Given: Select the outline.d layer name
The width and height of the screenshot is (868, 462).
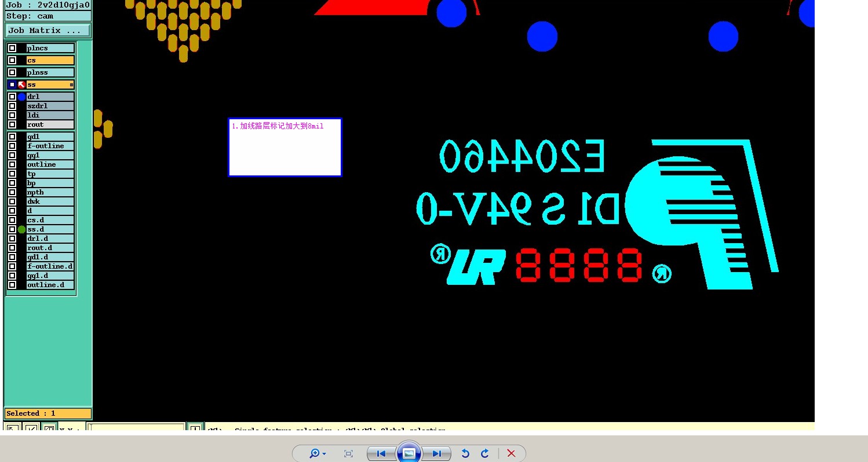Looking at the screenshot, I should (50, 285).
